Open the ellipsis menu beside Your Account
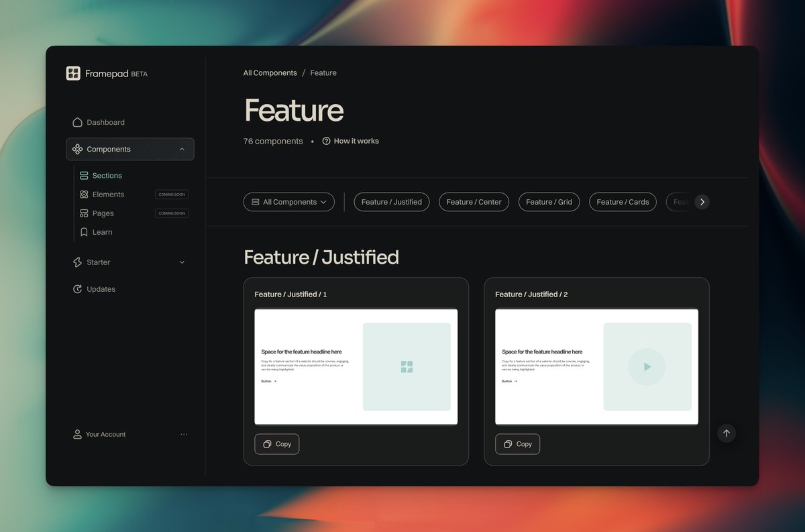 [x=184, y=434]
